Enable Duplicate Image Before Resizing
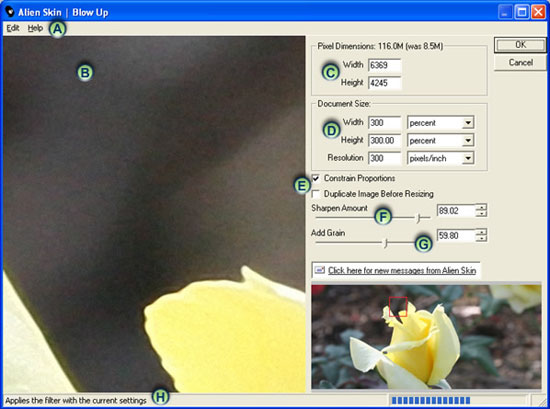550x409 pixels. [316, 194]
